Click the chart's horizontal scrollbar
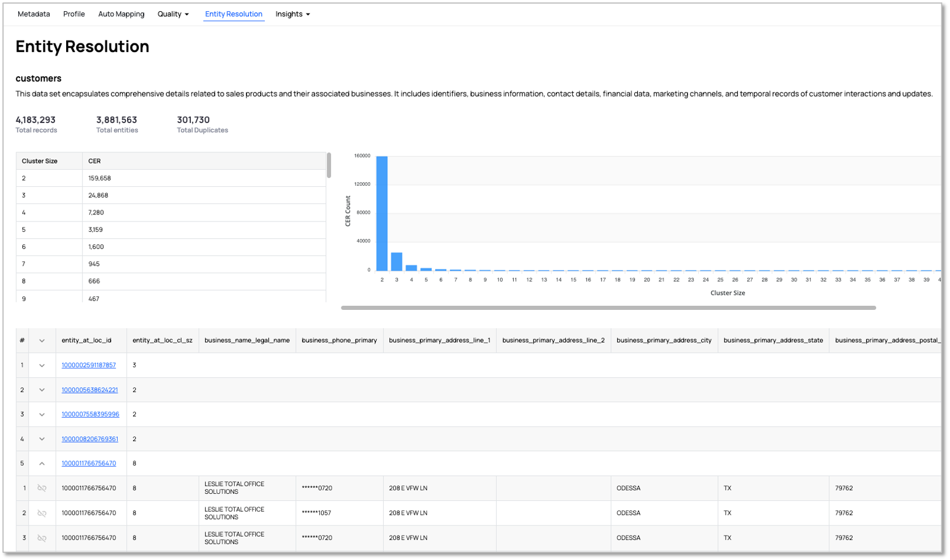Image resolution: width=950 pixels, height=560 pixels. click(609, 308)
